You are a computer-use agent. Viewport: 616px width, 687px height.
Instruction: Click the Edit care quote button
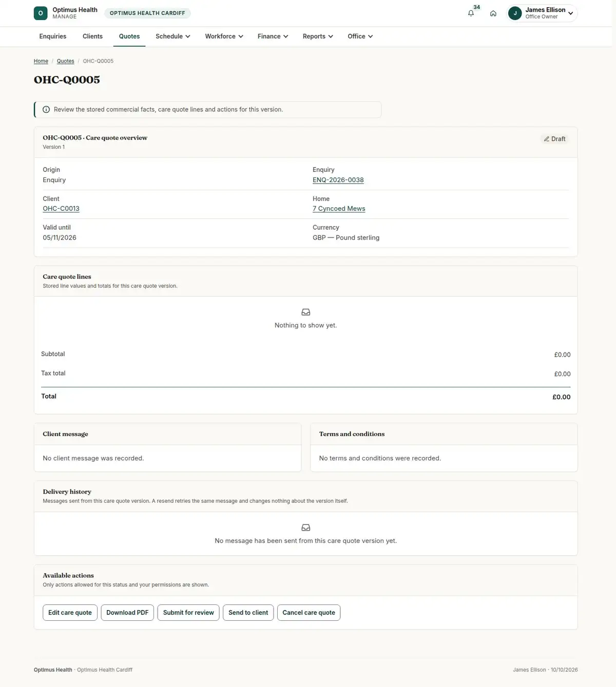tap(70, 613)
